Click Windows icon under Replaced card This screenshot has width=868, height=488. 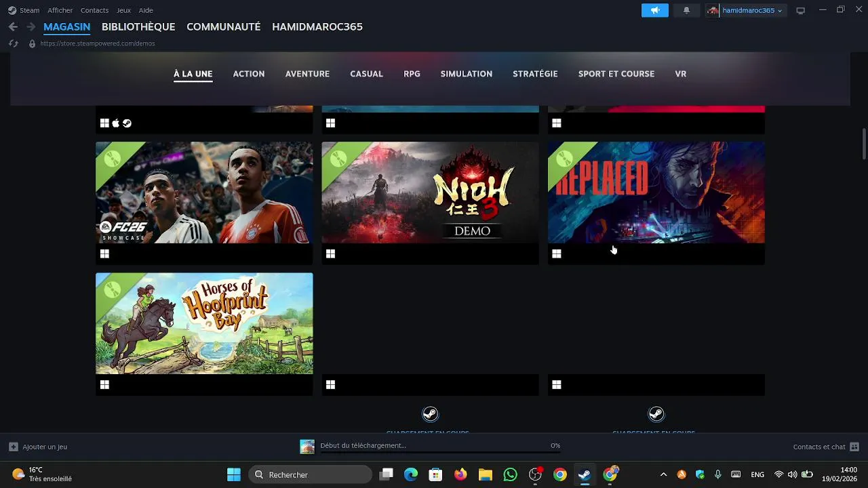556,253
